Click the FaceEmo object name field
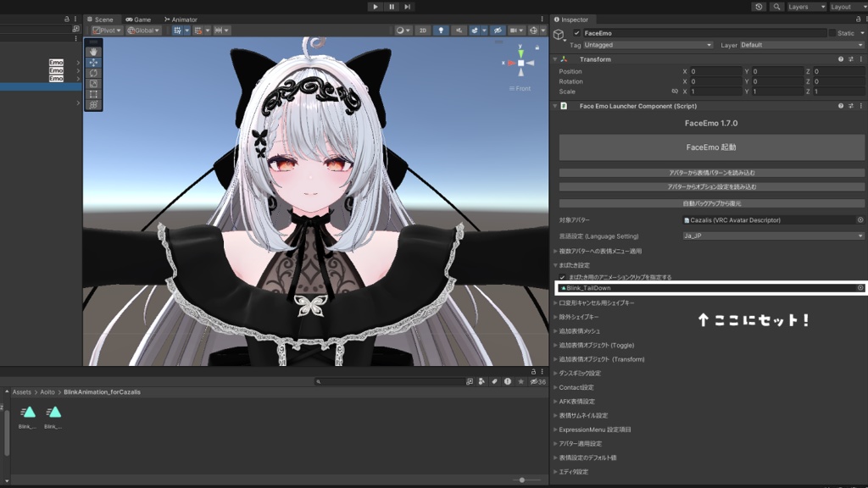 pos(704,33)
